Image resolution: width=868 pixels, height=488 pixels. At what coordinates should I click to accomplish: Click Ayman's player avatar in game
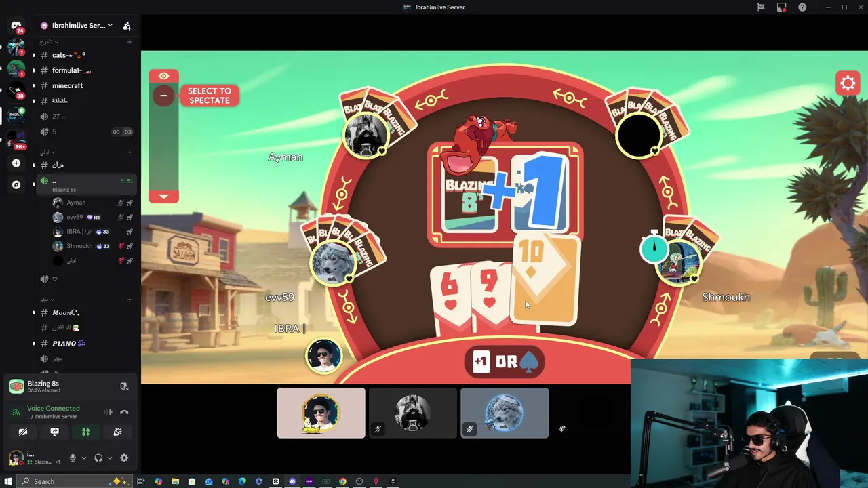click(x=366, y=135)
